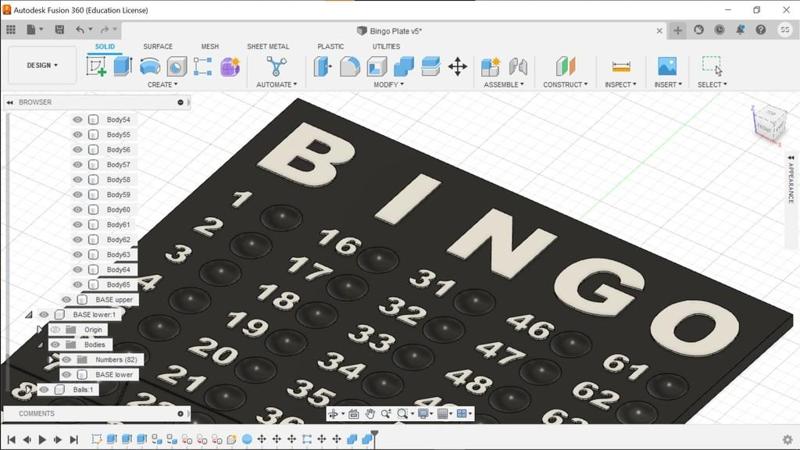The height and width of the screenshot is (450, 800).
Task: Select the Pan hand tool
Action: [370, 413]
